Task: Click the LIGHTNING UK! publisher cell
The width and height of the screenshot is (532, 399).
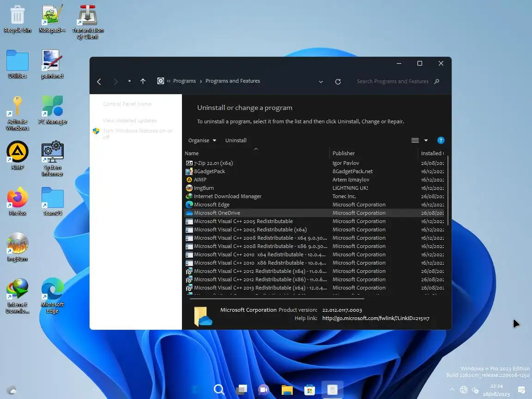Action: point(350,188)
